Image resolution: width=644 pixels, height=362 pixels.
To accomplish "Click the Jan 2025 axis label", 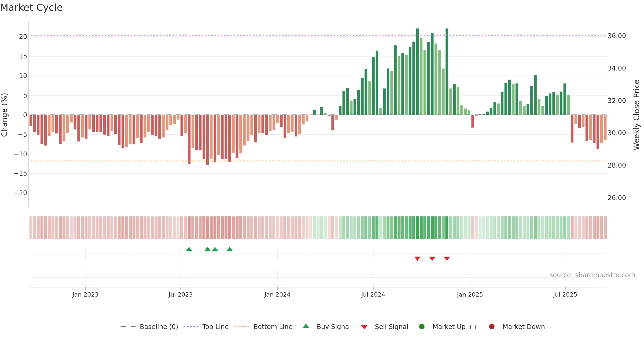I will [x=470, y=294].
